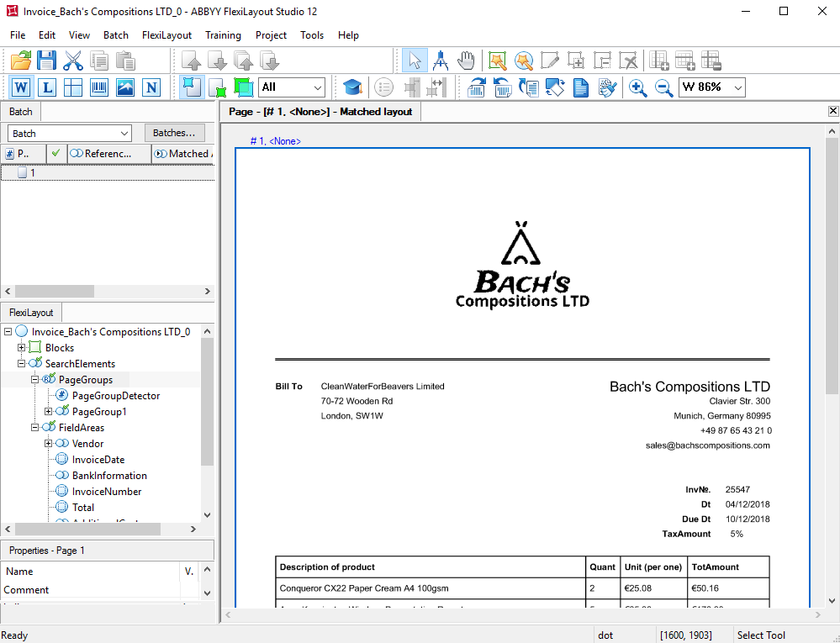Click the Batches... button
The image size is (840, 643).
(x=175, y=133)
